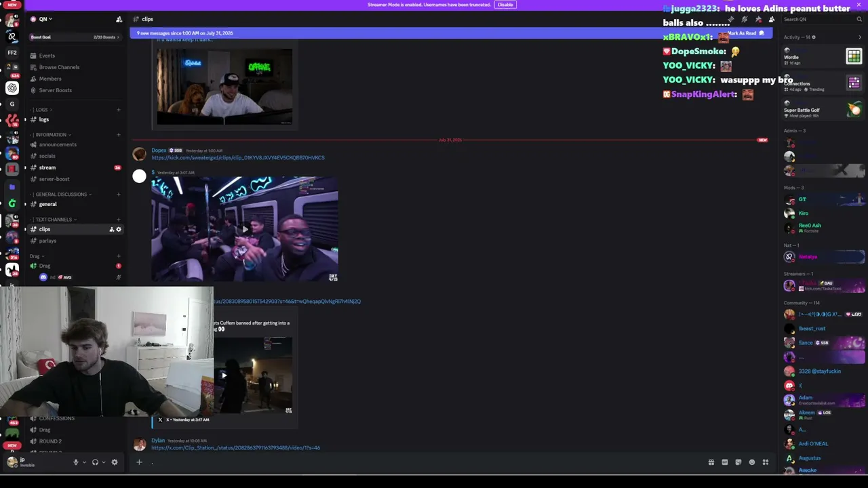Collapse the TEXT CHANNELS category
Image resolution: width=868 pixels, height=488 pixels.
click(54, 220)
